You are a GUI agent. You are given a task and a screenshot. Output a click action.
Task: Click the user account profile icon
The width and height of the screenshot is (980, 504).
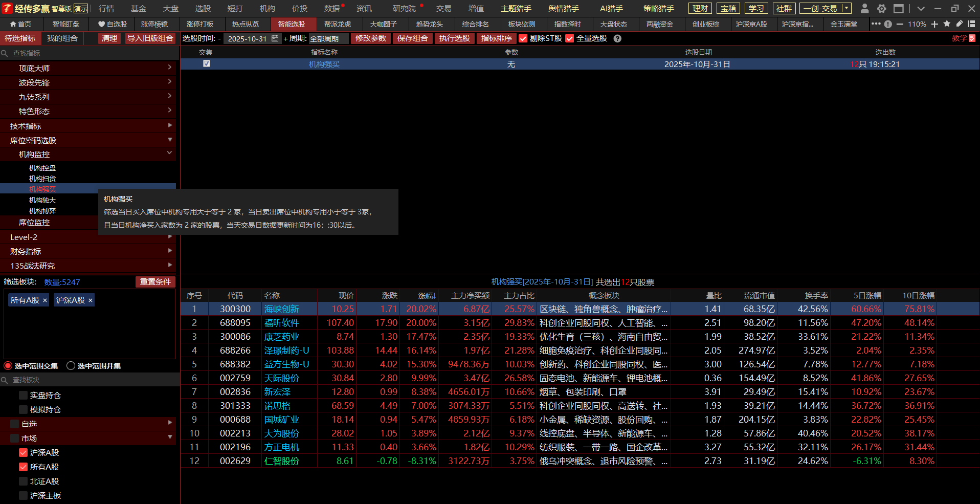coord(864,9)
